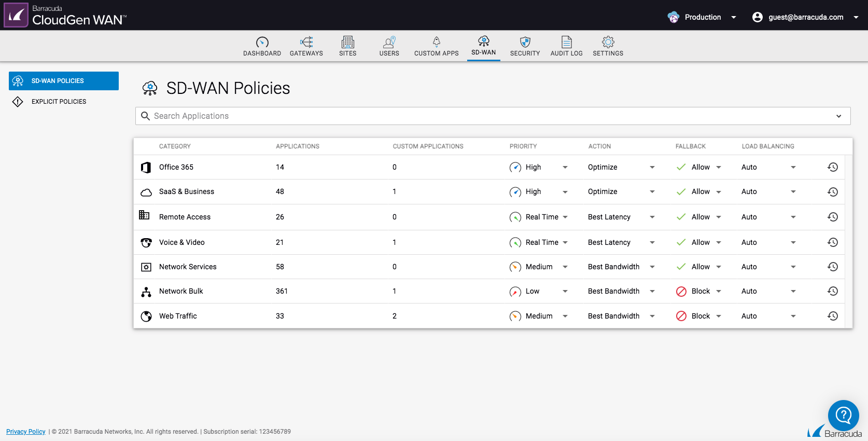Viewport: 868px width, 441px height.
Task: Select the Network Services category name
Action: pyautogui.click(x=188, y=267)
